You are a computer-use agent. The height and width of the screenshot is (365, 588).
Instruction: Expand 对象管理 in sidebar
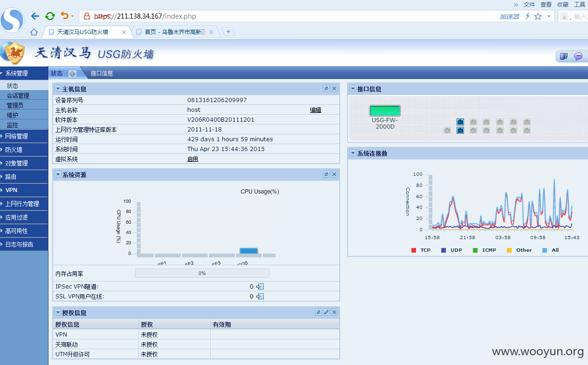(24, 163)
